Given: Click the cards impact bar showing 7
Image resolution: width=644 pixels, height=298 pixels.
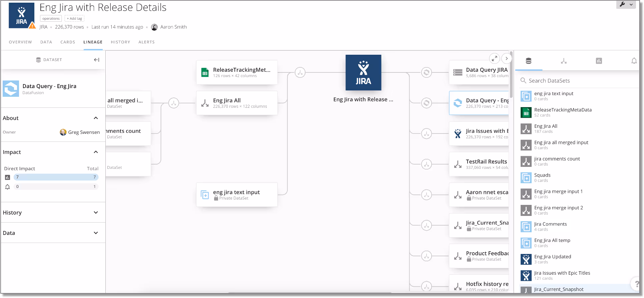Looking at the screenshot, I should (x=56, y=177).
